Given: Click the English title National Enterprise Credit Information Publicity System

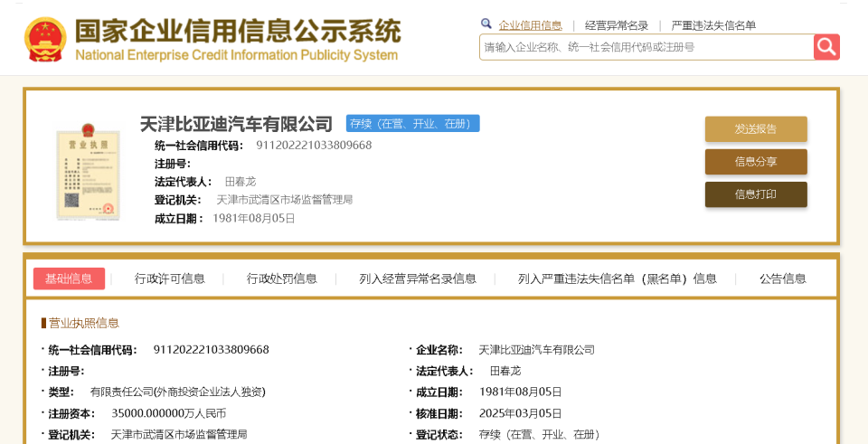Looking at the screenshot, I should [x=236, y=55].
